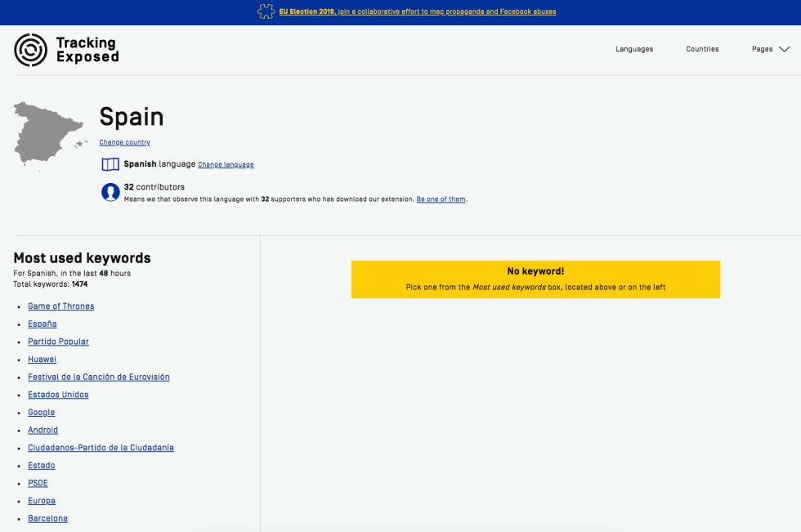Click the Change language link
This screenshot has width=801, height=532.
(x=226, y=164)
